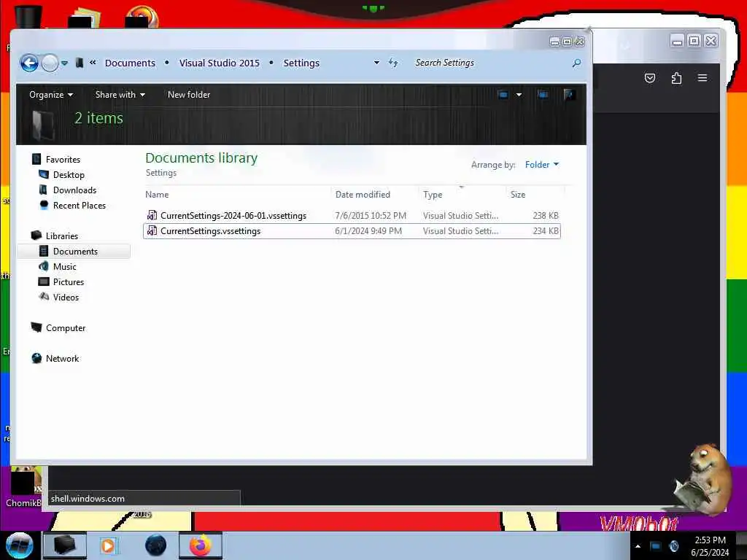Click the large folder icon in details pane

coord(43,125)
